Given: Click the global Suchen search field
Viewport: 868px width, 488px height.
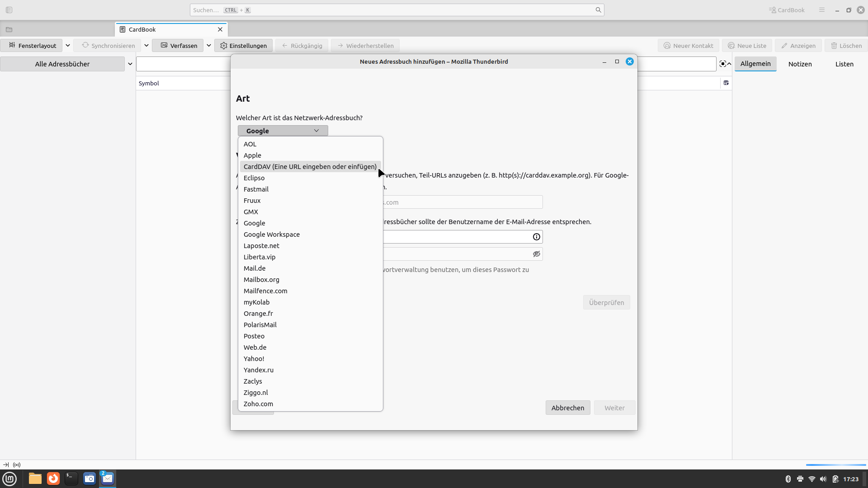Looking at the screenshot, I should pyautogui.click(x=397, y=10).
